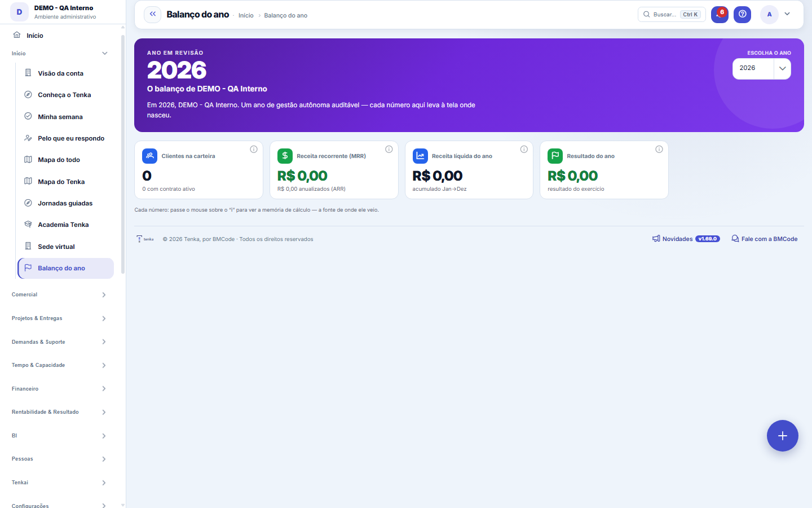Click the floating plus action button
Screen dimensions: 812x508
pos(782,436)
